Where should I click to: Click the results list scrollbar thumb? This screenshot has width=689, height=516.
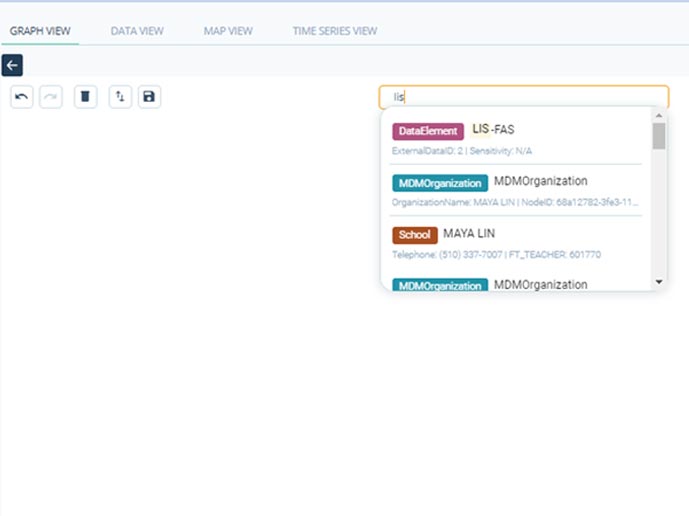click(659, 136)
